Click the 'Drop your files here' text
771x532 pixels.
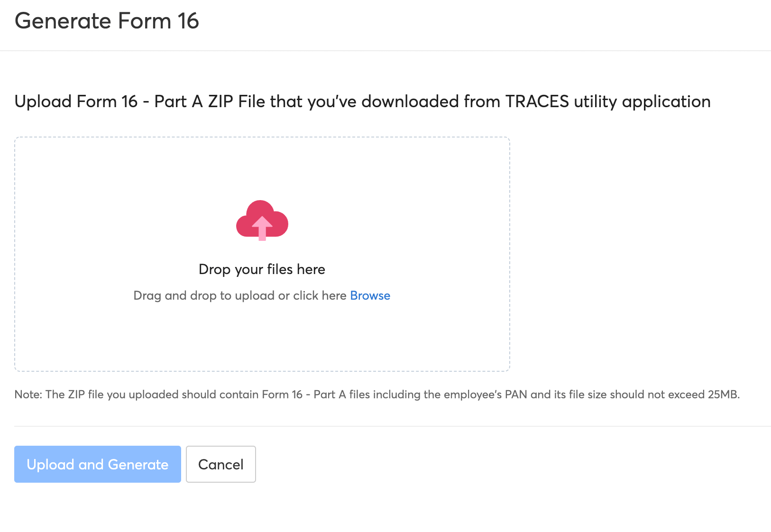coord(262,269)
